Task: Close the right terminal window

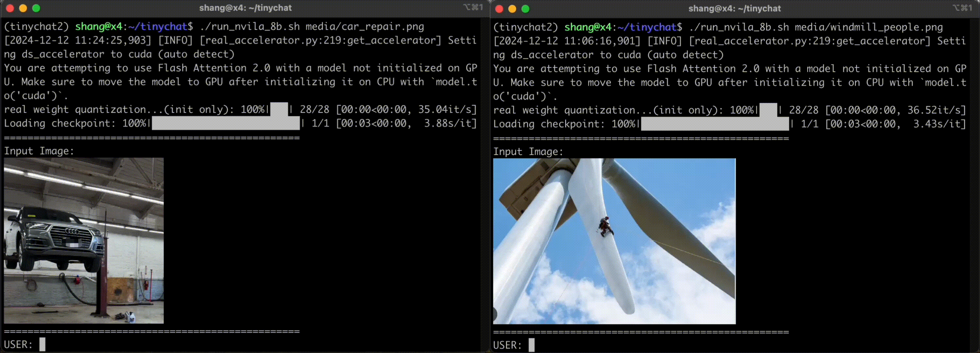Action: coord(499,9)
